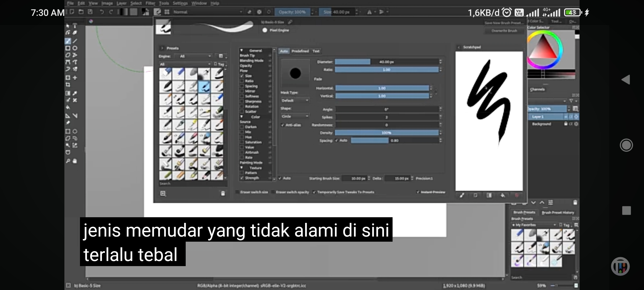Click the Undo arrow in toolbar

[102, 12]
